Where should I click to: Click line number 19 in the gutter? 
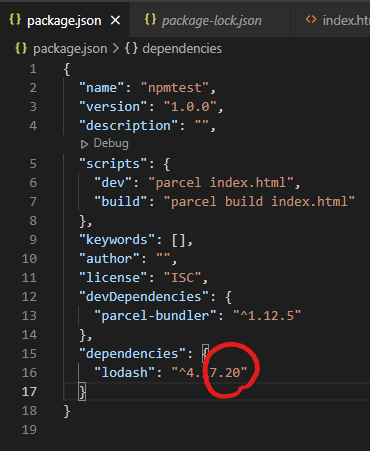tap(29, 430)
